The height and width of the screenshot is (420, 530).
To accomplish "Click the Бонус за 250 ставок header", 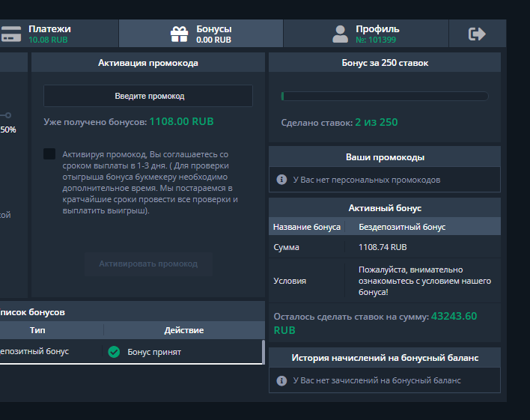I will pos(385,63).
